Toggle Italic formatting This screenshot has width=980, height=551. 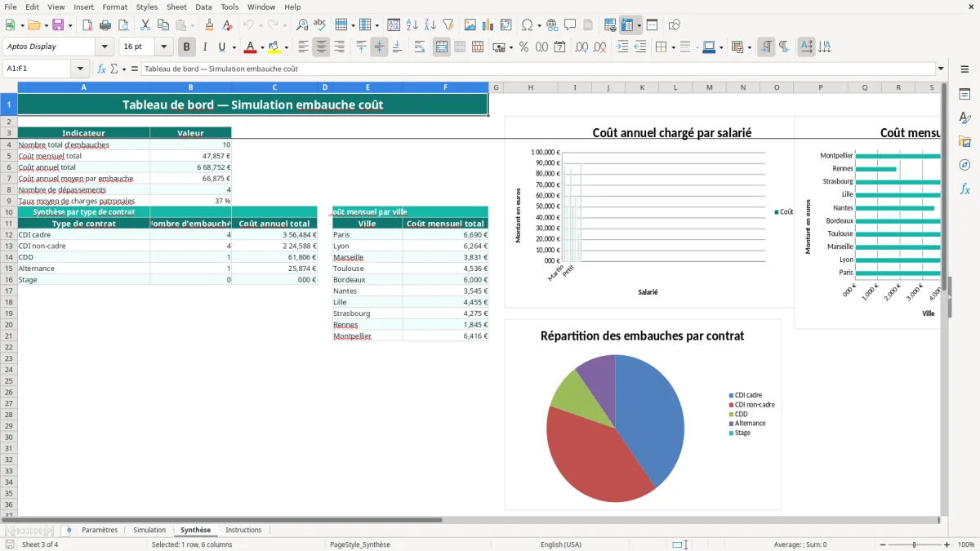pyautogui.click(x=205, y=47)
